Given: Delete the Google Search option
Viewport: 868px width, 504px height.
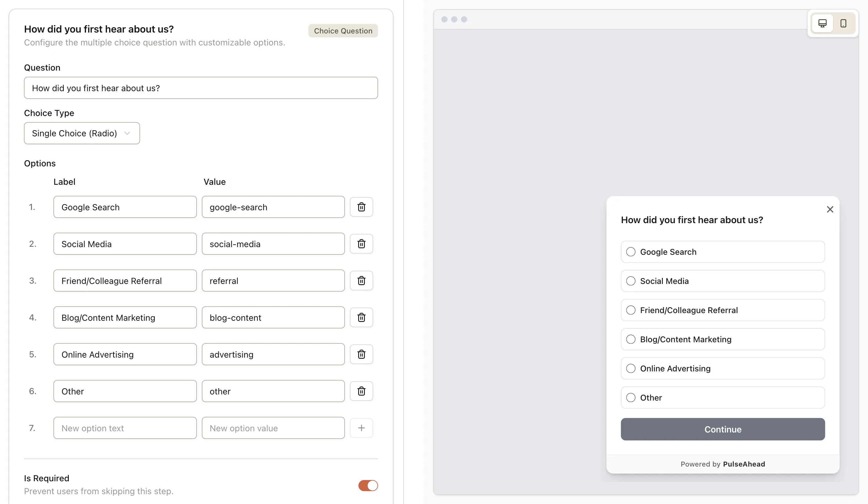Looking at the screenshot, I should 361,207.
